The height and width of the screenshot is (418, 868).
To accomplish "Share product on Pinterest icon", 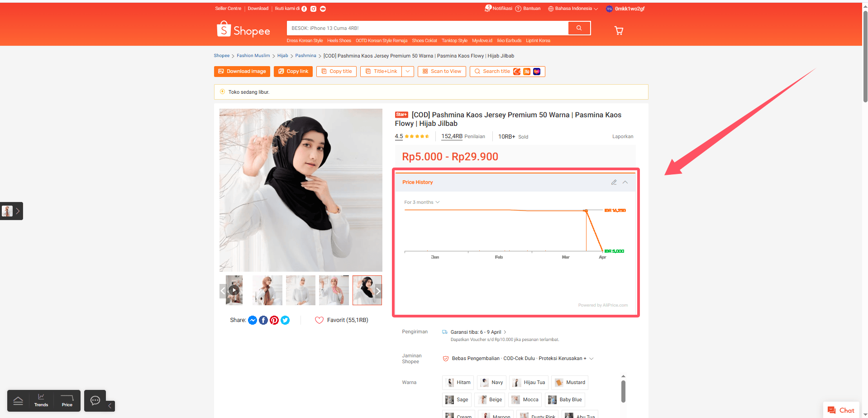I will pyautogui.click(x=274, y=320).
